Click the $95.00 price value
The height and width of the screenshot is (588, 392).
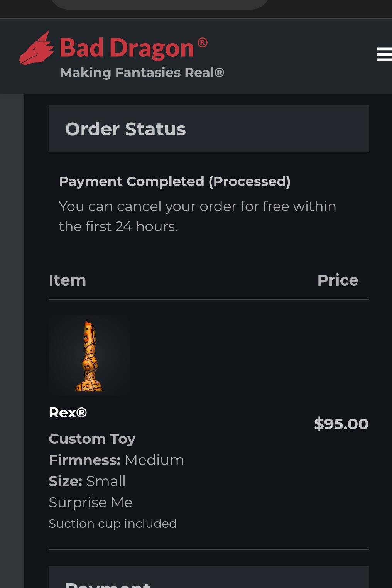341,424
